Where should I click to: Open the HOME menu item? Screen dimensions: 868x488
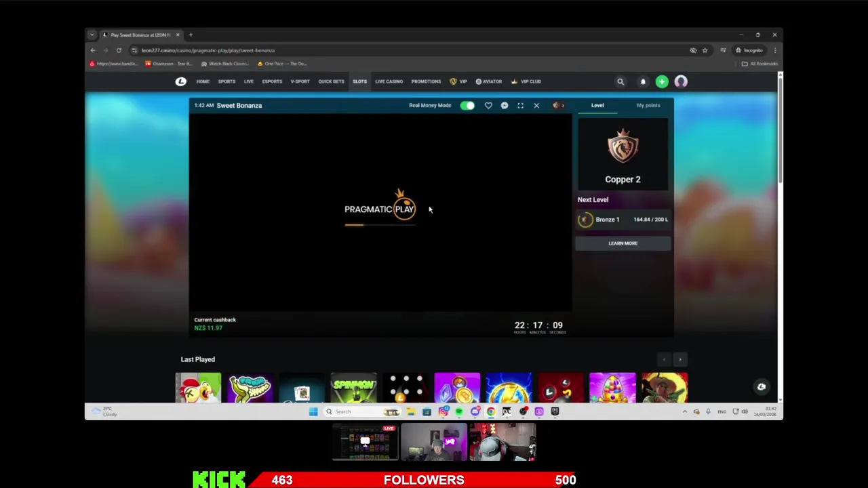(x=203, y=81)
